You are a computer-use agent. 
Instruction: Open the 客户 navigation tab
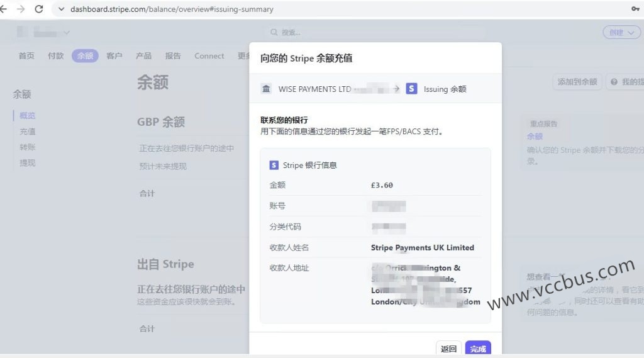114,56
